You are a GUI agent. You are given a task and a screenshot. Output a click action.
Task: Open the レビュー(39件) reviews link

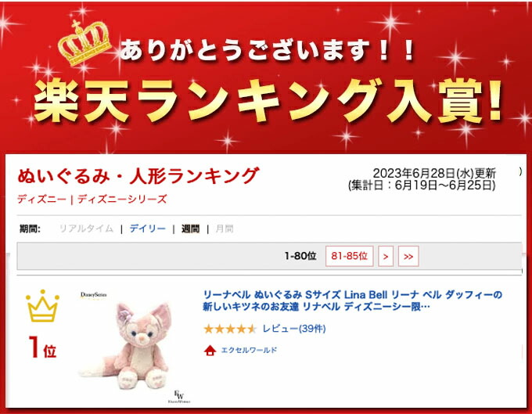point(294,329)
